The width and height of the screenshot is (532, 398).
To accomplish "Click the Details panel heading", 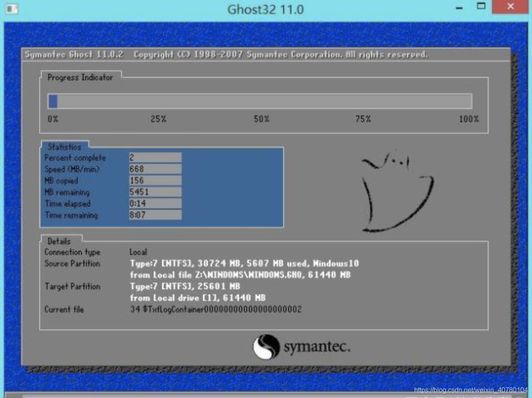I will pos(59,241).
